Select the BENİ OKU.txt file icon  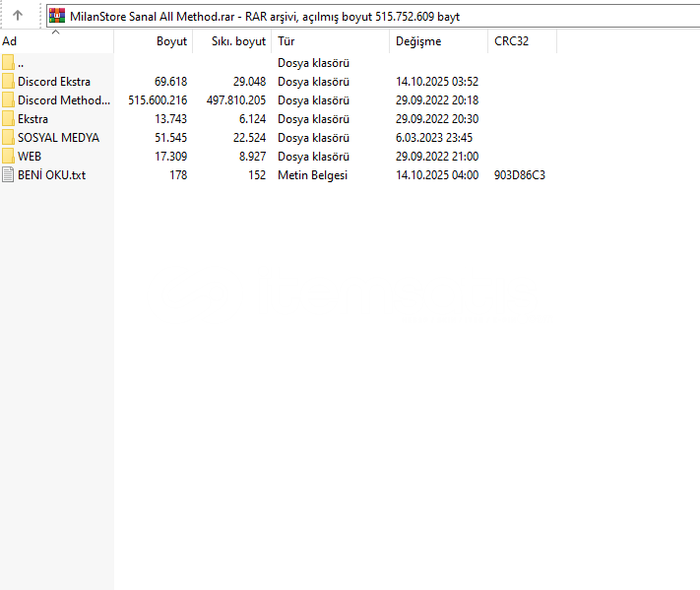pyautogui.click(x=8, y=174)
